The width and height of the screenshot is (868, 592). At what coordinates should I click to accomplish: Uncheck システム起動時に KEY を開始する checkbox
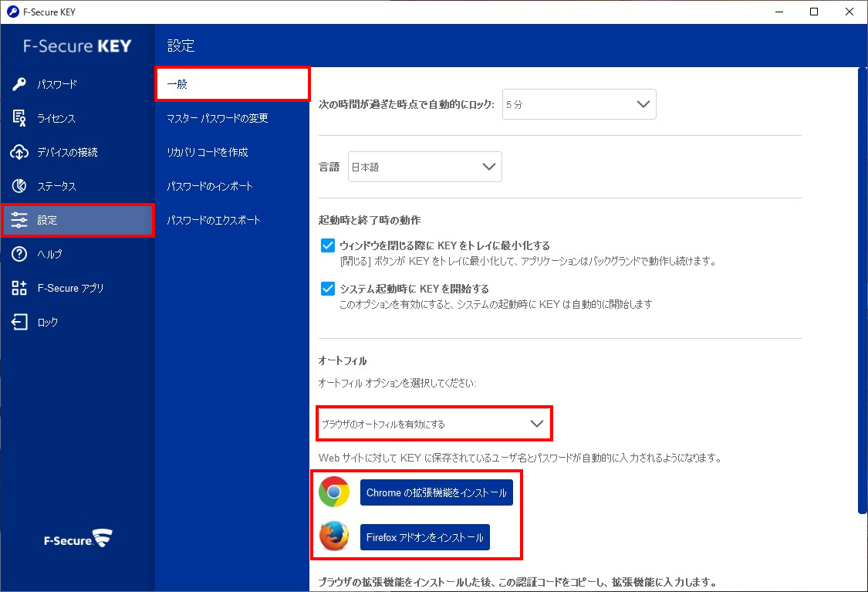click(327, 289)
